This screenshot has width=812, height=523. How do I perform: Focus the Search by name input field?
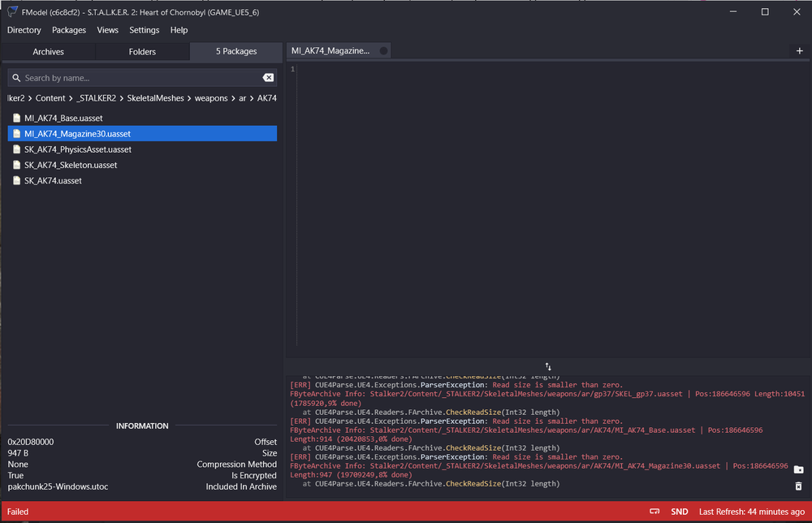click(x=138, y=78)
